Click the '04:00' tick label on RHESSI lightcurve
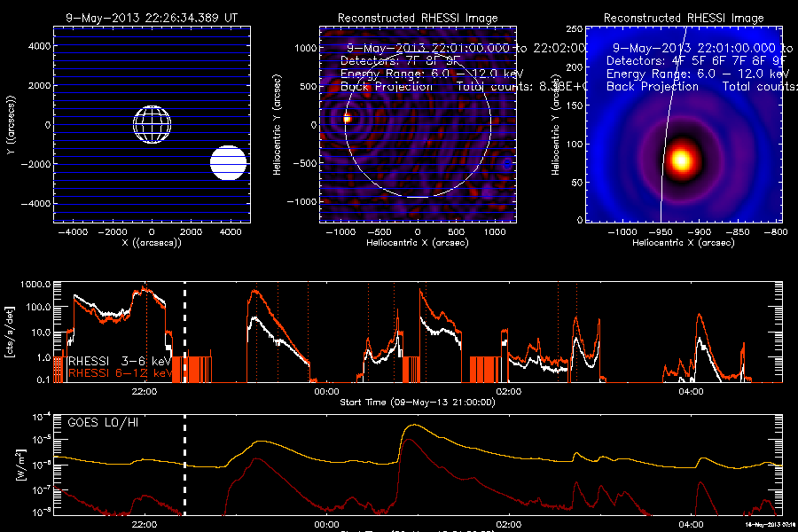The image size is (798, 532). pyautogui.click(x=691, y=392)
